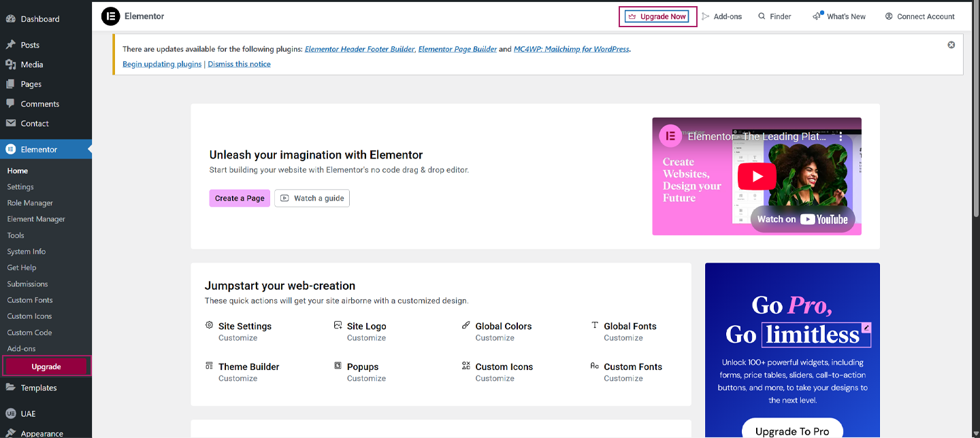Play the Elementor YouTube video
Image resolution: width=980 pixels, height=438 pixels.
click(x=757, y=177)
